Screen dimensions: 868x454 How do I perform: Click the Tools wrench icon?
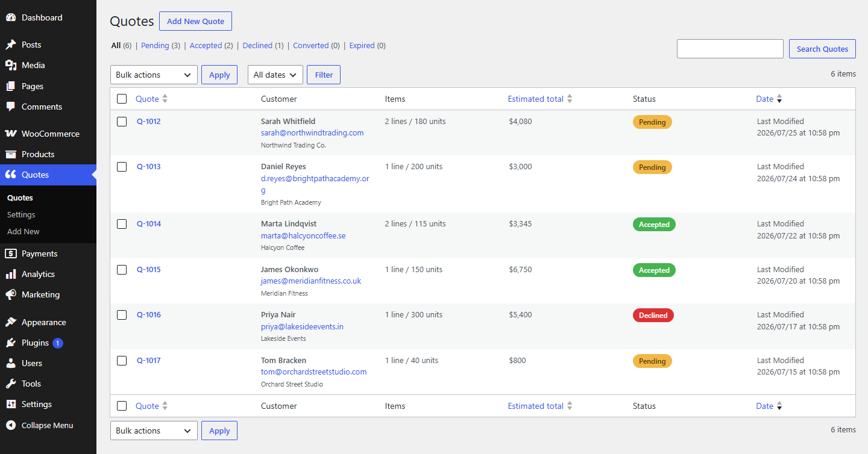[11, 384]
